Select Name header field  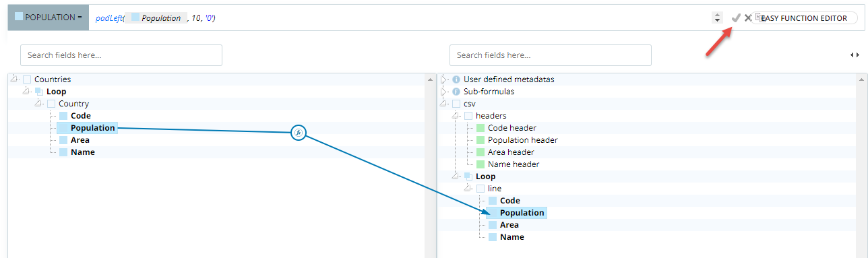click(514, 164)
